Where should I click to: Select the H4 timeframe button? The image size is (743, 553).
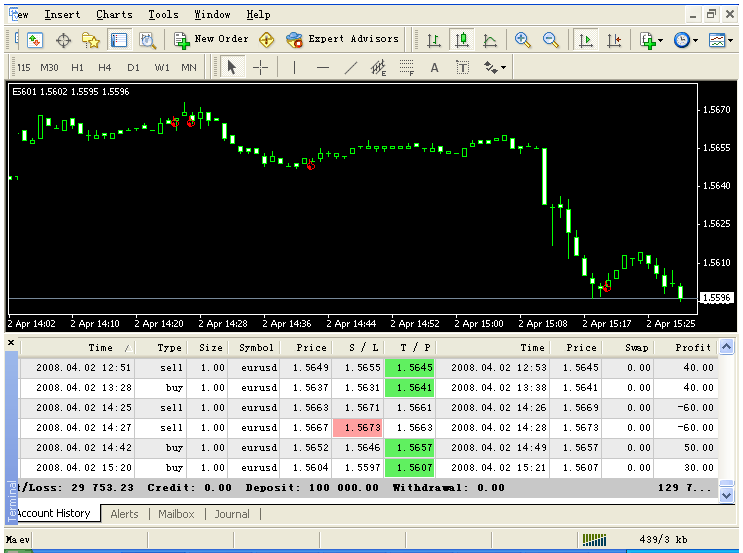(x=105, y=68)
